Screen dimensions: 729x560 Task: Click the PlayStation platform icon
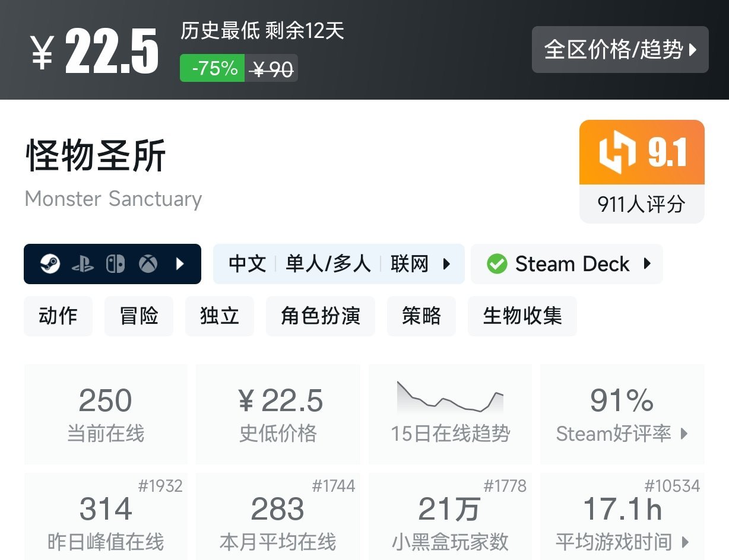(x=83, y=264)
